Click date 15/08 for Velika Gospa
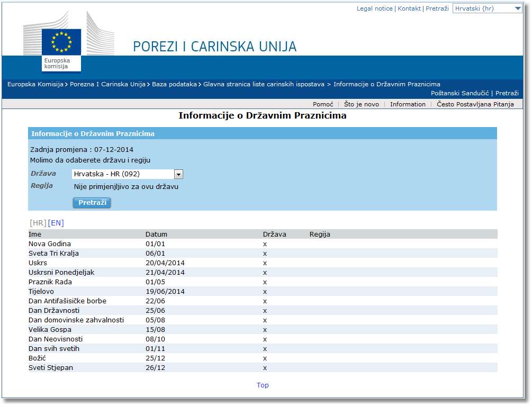This screenshot has height=406, width=532. coord(156,329)
